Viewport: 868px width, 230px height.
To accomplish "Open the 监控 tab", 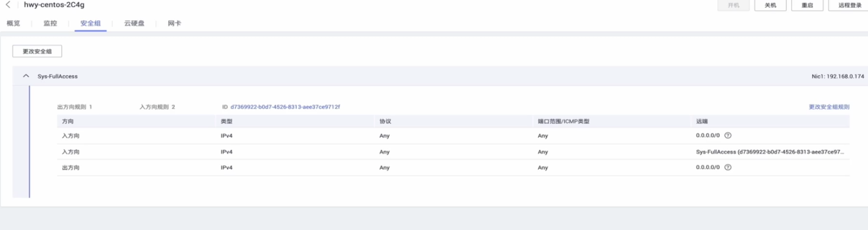I will [x=50, y=24].
